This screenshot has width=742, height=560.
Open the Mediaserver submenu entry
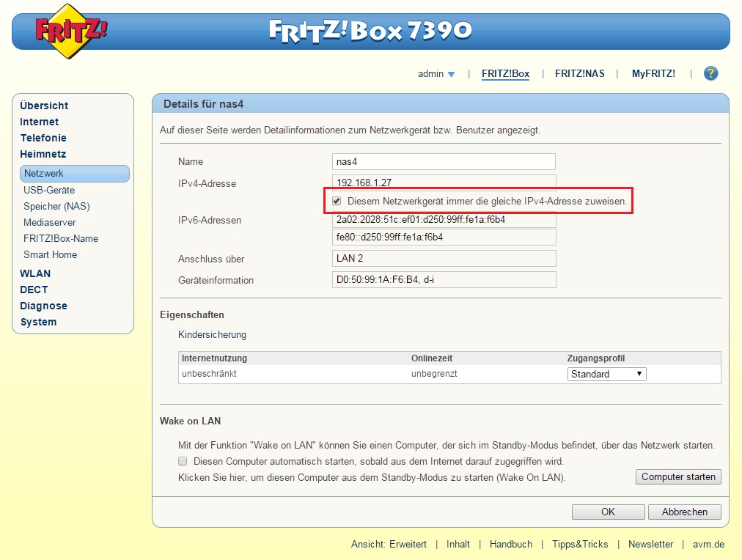point(50,222)
